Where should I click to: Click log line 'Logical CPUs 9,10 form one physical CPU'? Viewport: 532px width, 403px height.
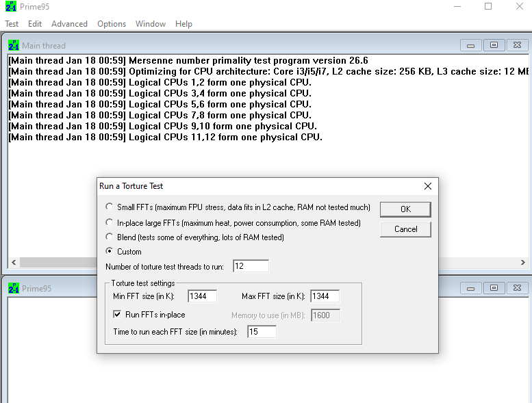162,126
